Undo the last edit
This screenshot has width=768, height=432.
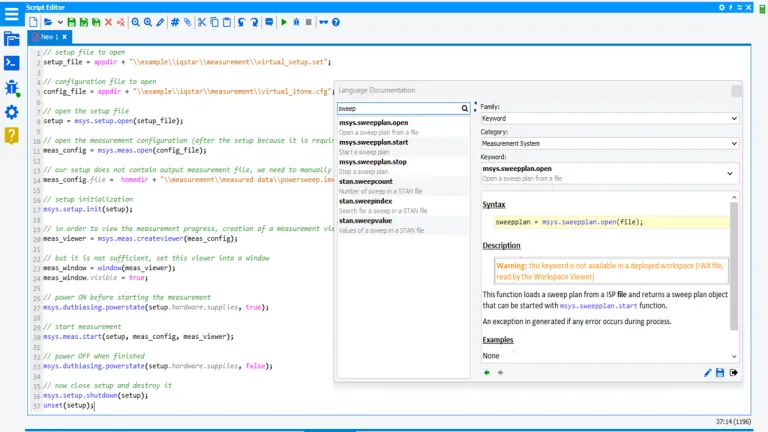pos(241,22)
